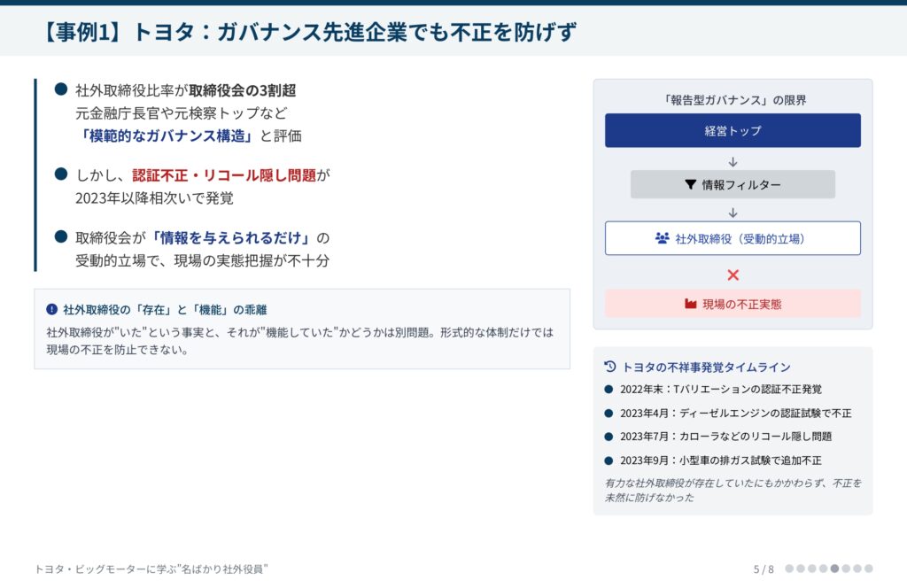
Task: Click the slide title 【事例1】トヨタ：ガバナンス先進企業でも不正を防げず
Action: tap(308, 32)
